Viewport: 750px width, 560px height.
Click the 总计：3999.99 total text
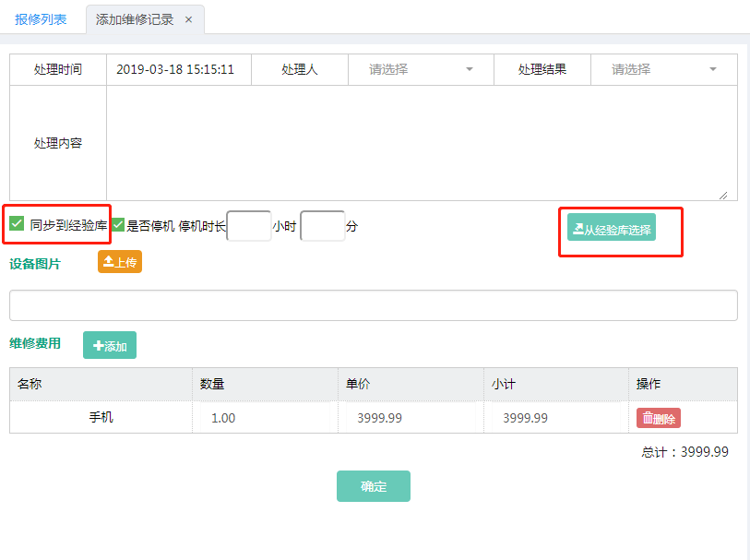click(x=685, y=452)
